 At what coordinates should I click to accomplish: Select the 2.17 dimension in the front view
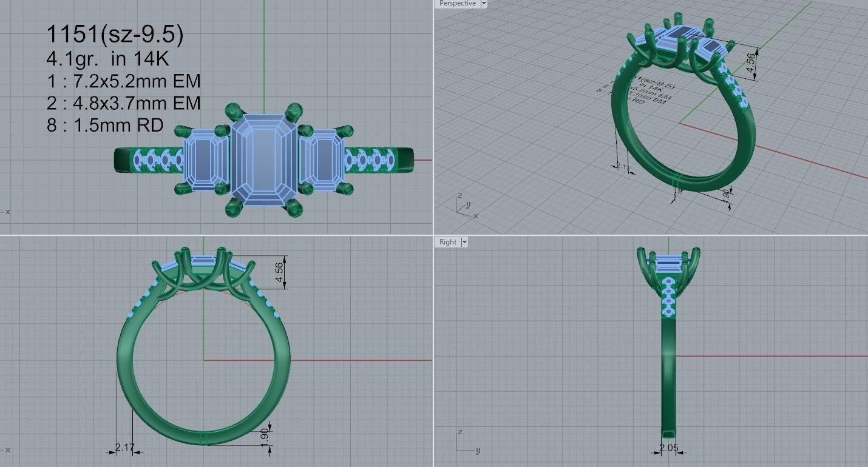(124, 448)
